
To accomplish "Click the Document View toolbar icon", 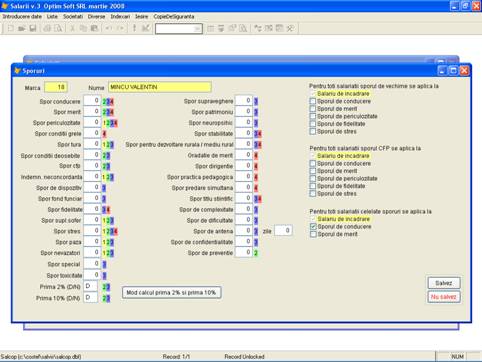I will coord(243,28).
